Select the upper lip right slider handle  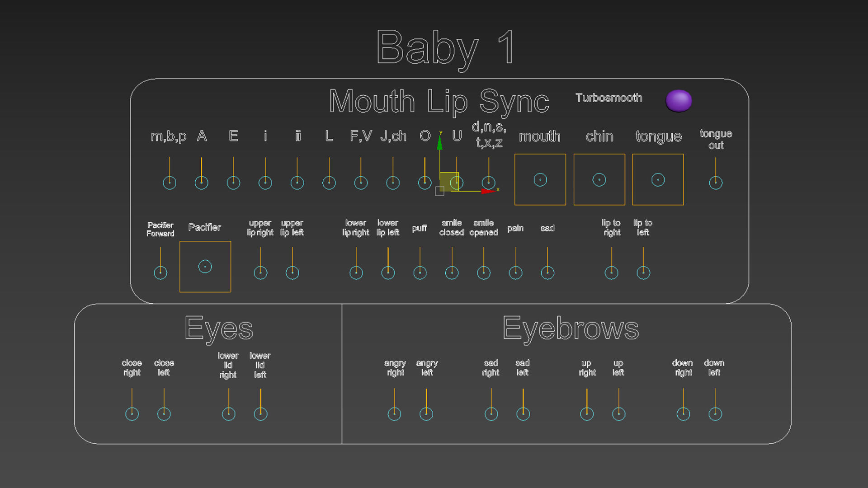point(260,273)
